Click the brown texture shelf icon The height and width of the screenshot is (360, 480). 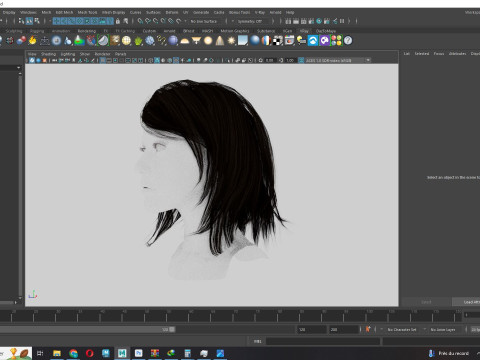pos(115,41)
